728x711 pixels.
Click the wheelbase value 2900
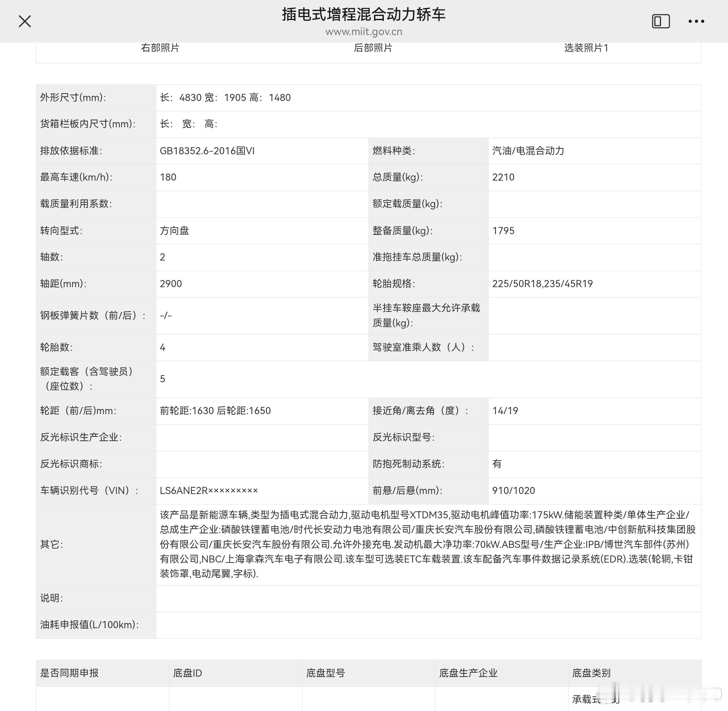tap(171, 284)
